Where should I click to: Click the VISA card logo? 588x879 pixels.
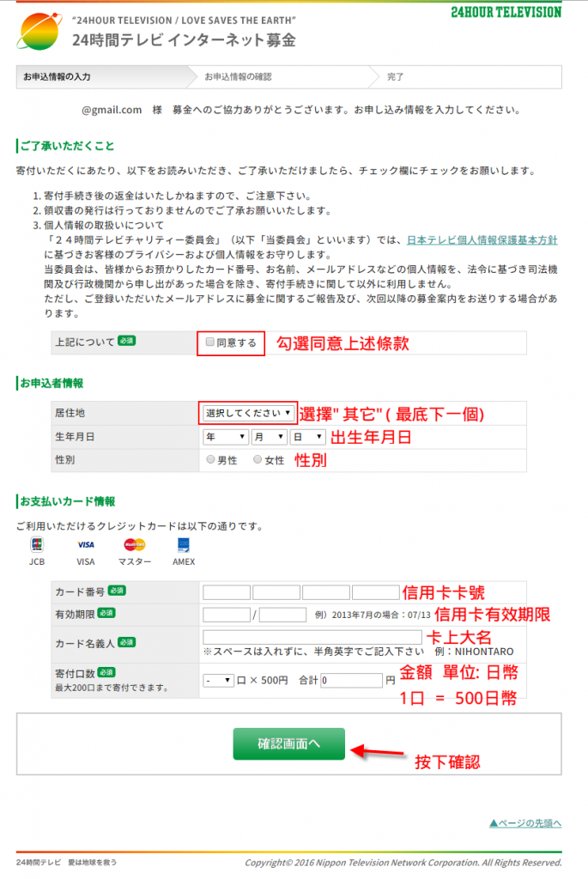tap(86, 545)
